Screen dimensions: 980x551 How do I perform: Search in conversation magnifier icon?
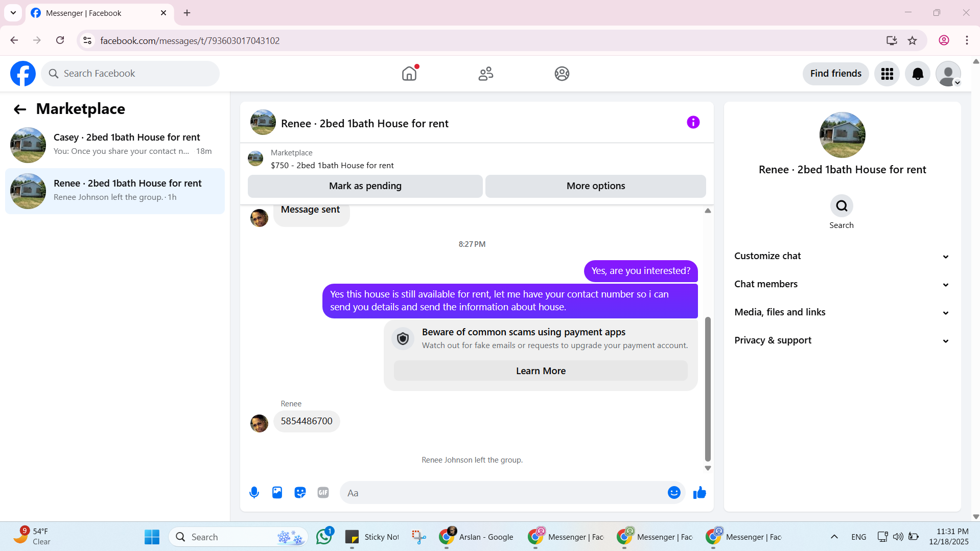[x=842, y=206]
